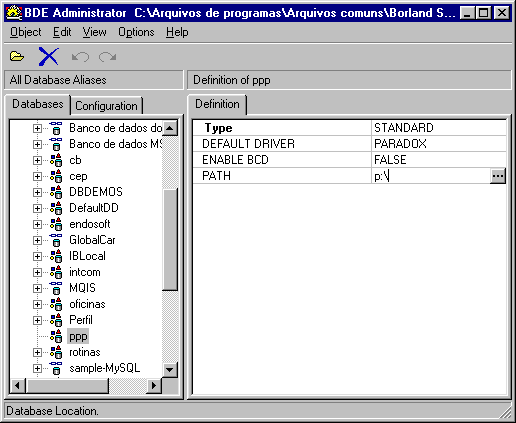
Task: Open the View menu
Action: (95, 32)
